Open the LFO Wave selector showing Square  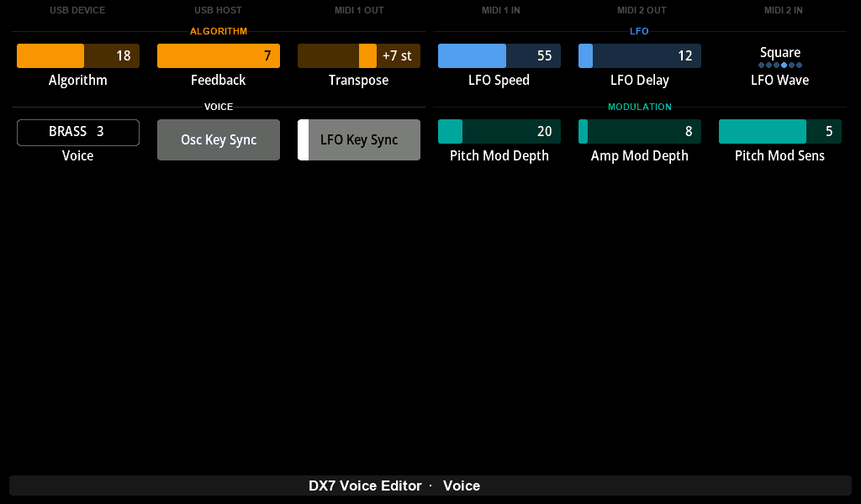[779, 56]
